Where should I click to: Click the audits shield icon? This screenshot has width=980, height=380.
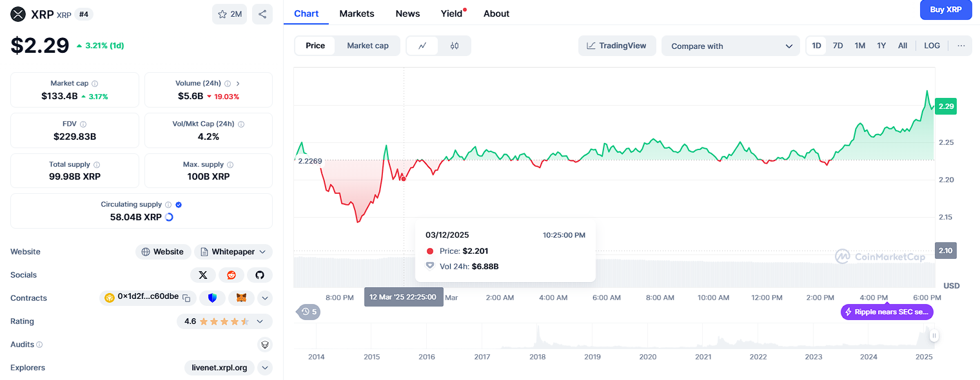[264, 345]
